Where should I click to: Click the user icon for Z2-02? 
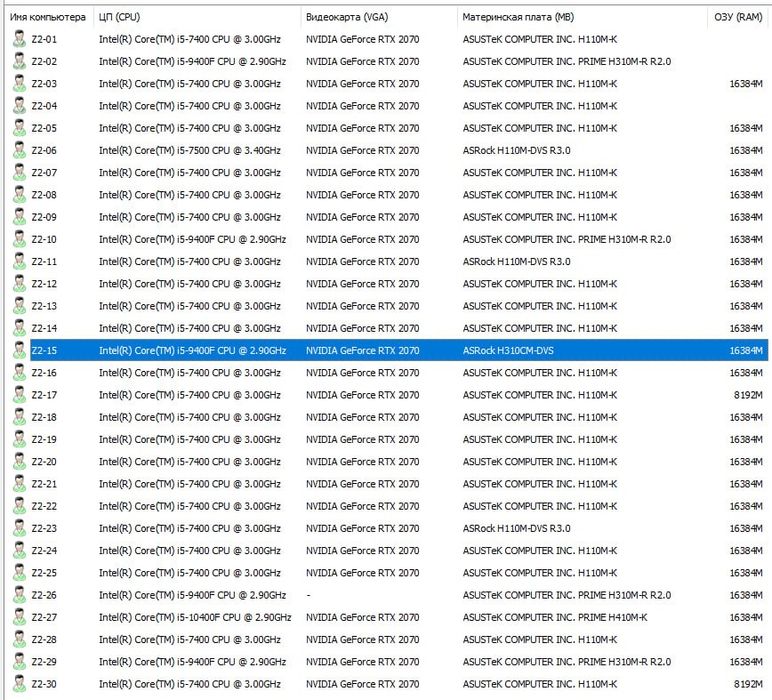click(19, 61)
